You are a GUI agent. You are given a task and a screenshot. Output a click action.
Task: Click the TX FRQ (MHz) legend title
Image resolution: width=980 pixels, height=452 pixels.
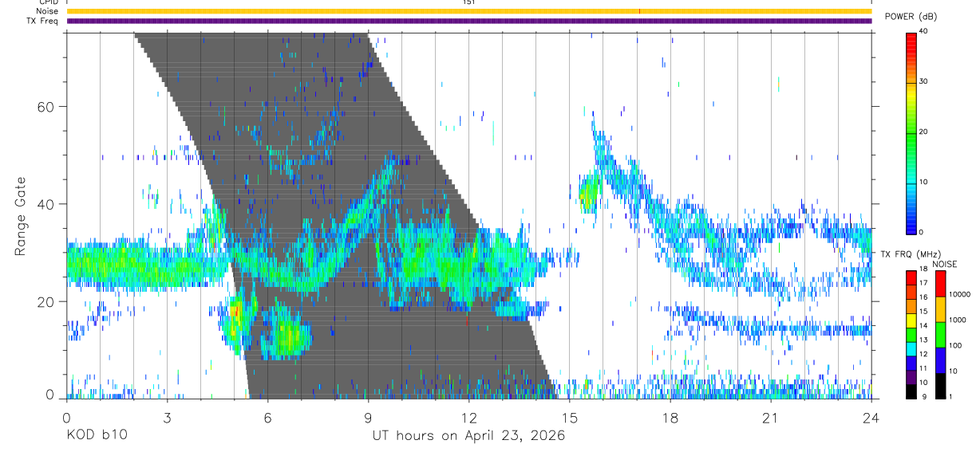pyautogui.click(x=909, y=254)
